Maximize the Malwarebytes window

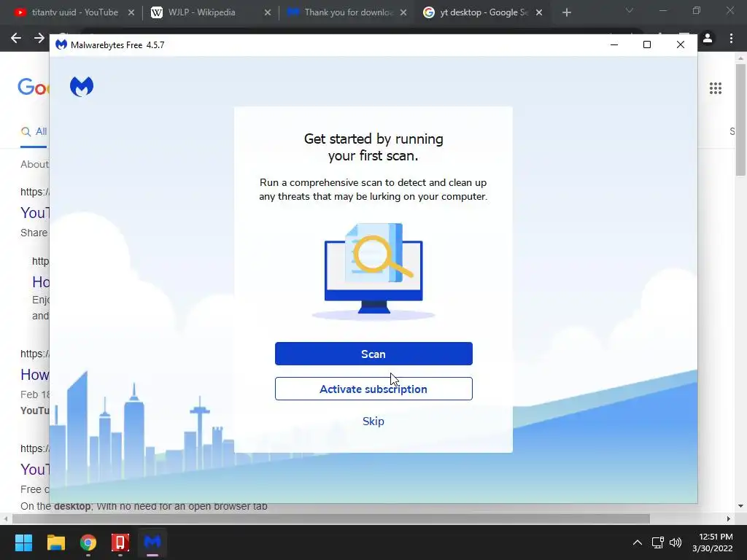647,44
